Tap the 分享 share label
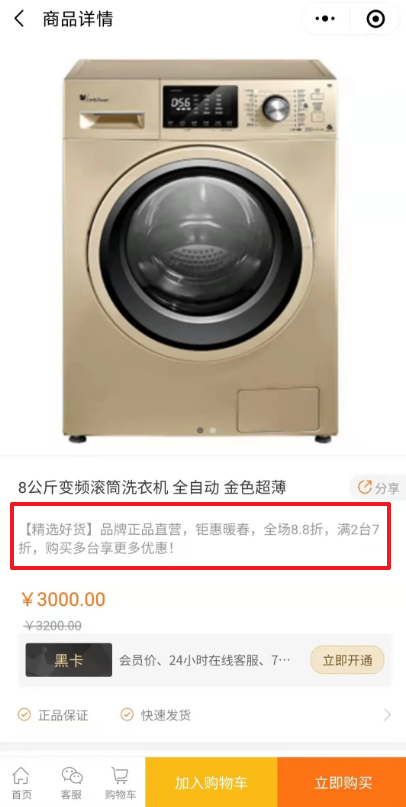 pos(387,488)
